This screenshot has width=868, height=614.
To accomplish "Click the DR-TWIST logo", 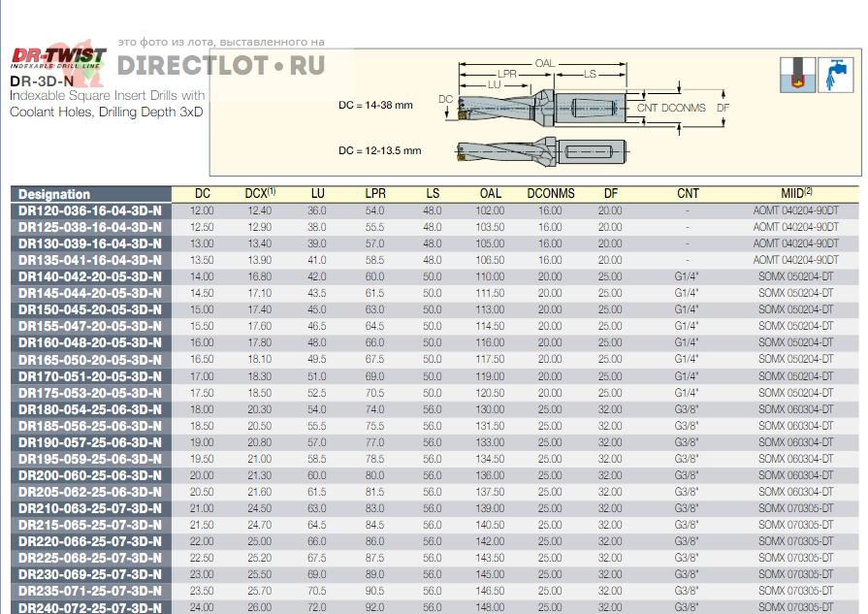I will tap(56, 57).
